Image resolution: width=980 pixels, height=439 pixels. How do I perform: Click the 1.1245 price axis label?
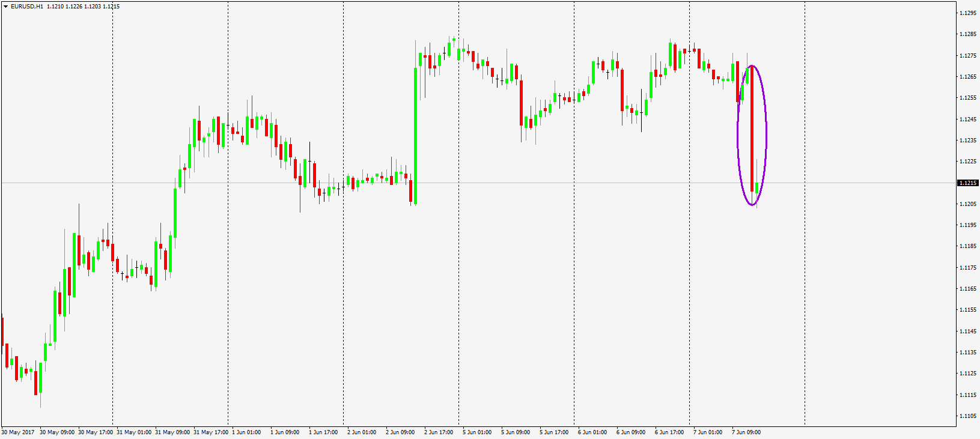[x=968, y=120]
